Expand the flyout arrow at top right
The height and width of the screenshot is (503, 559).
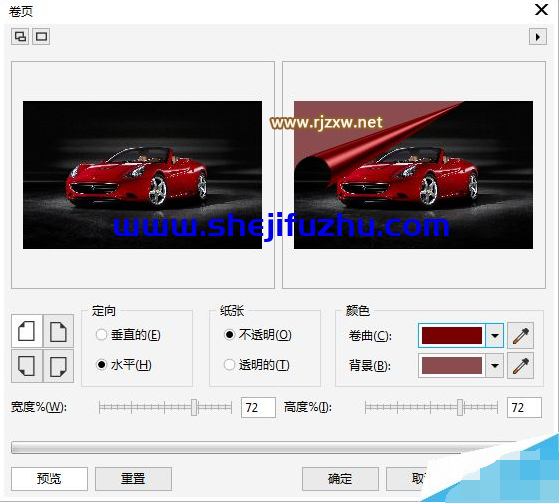coord(538,37)
